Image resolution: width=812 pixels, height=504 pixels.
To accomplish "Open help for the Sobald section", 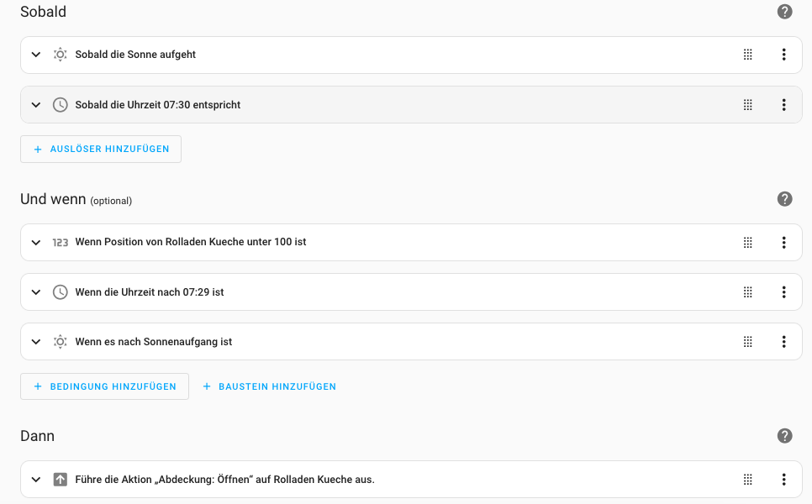I will click(x=784, y=12).
